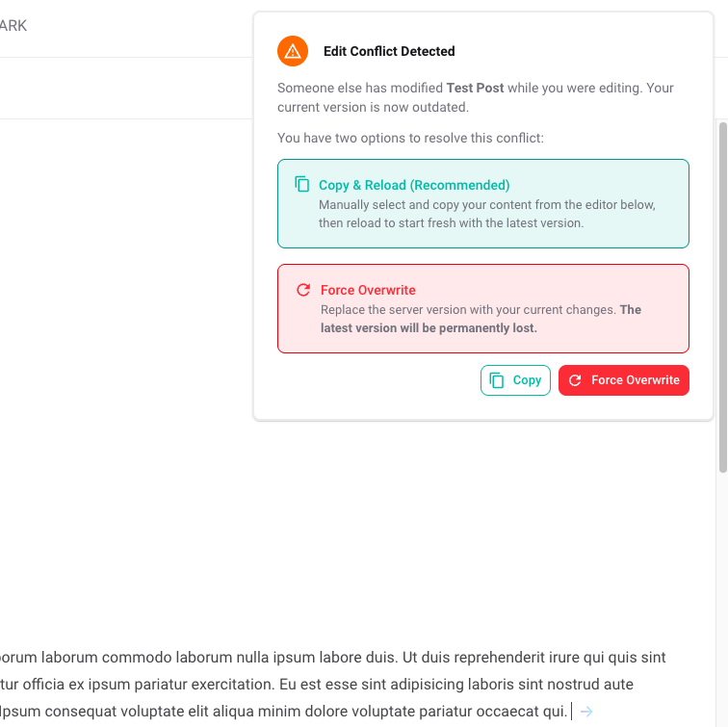Click the bold "Test Post" post name
This screenshot has height=727, width=728.
pos(475,88)
